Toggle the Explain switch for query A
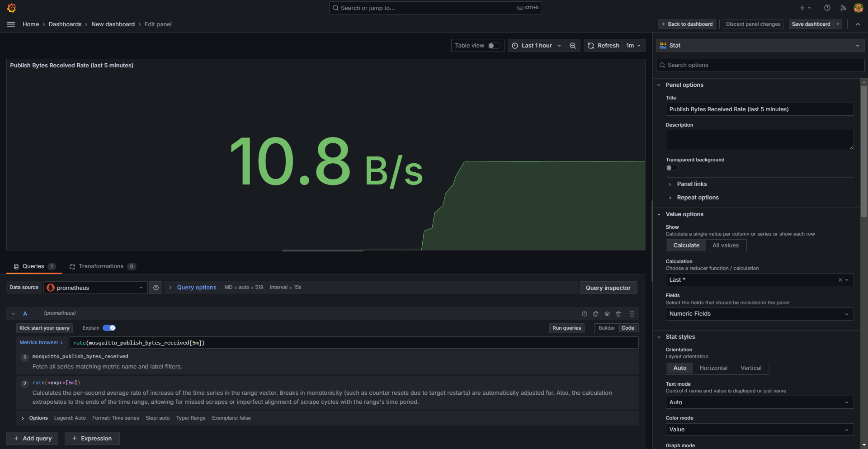 click(x=109, y=328)
